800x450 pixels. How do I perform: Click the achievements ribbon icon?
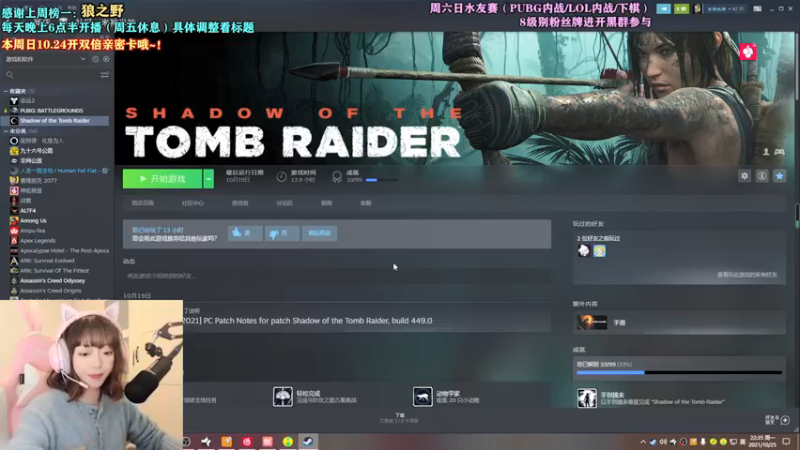337,177
